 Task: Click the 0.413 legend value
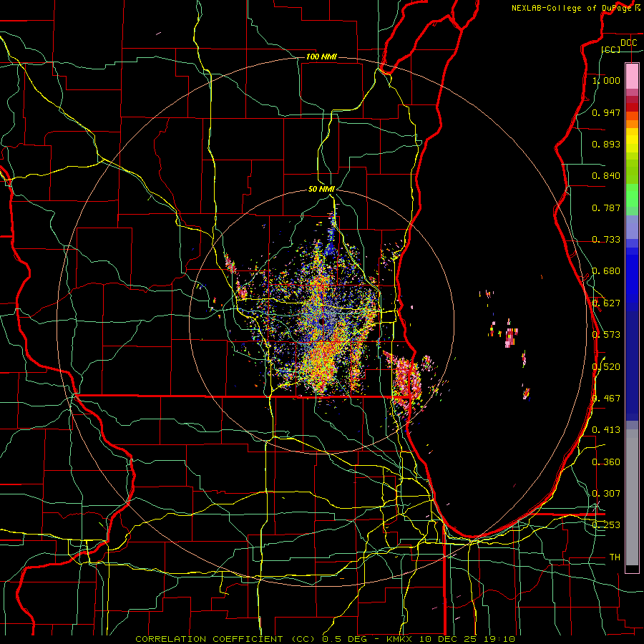click(x=606, y=430)
